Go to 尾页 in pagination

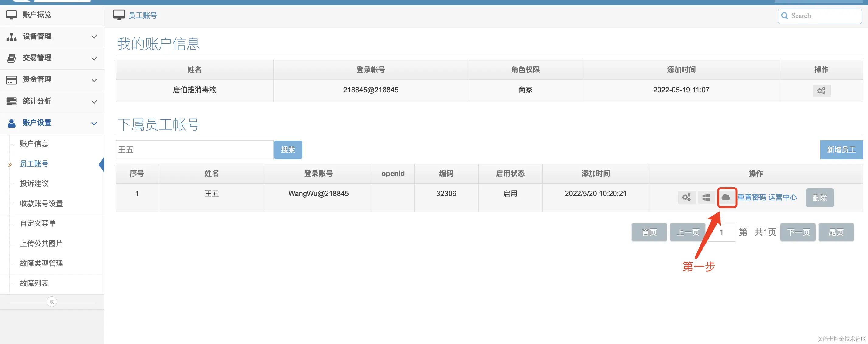click(836, 232)
